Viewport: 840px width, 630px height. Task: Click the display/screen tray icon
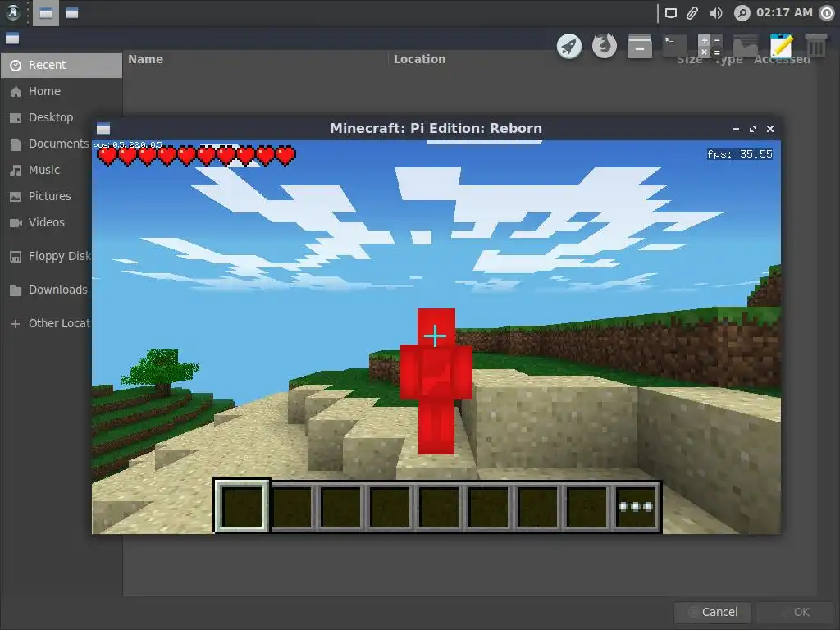pos(671,13)
